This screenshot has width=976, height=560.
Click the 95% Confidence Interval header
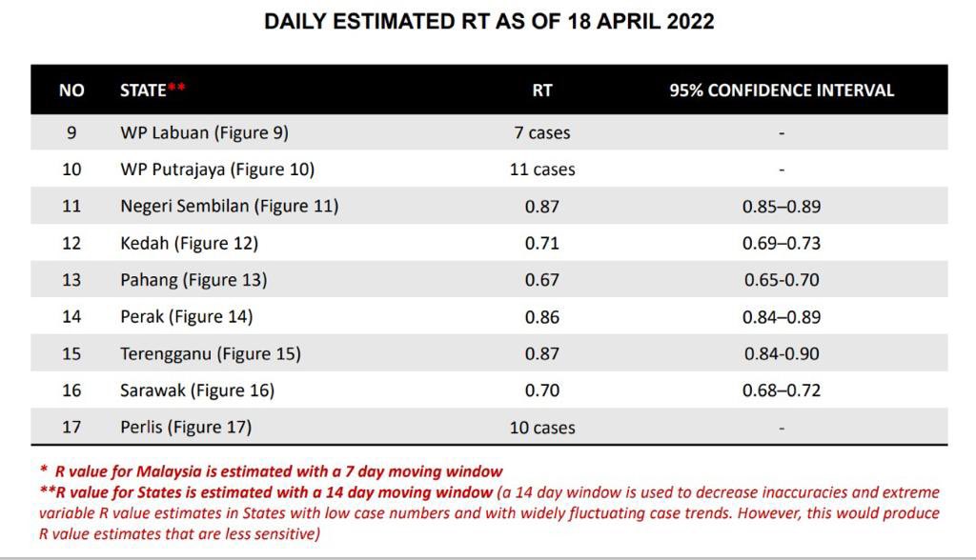coord(782,90)
